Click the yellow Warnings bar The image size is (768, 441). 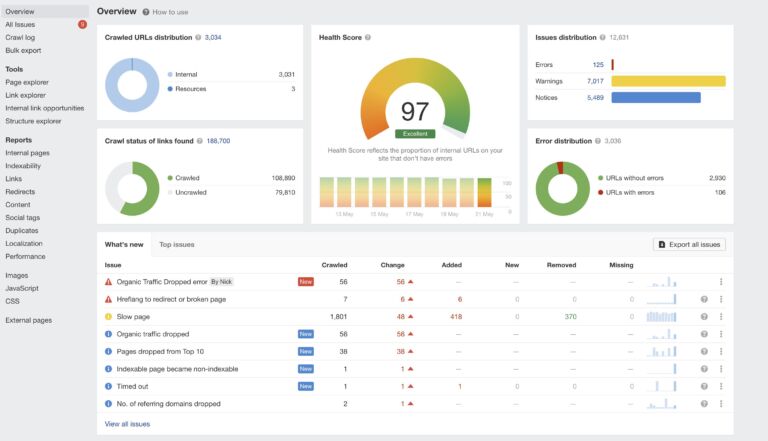point(668,81)
